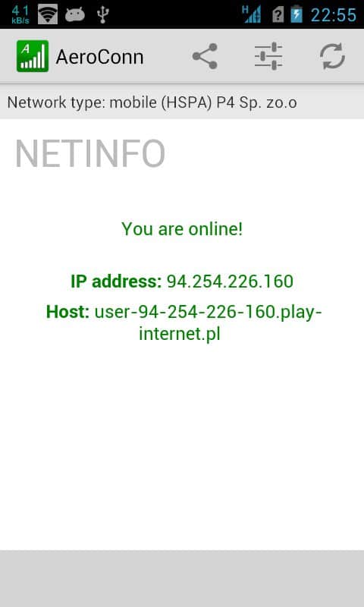Tap the 41 kB/s speed indicator
Viewport: 364px width, 607px height.
click(20, 14)
